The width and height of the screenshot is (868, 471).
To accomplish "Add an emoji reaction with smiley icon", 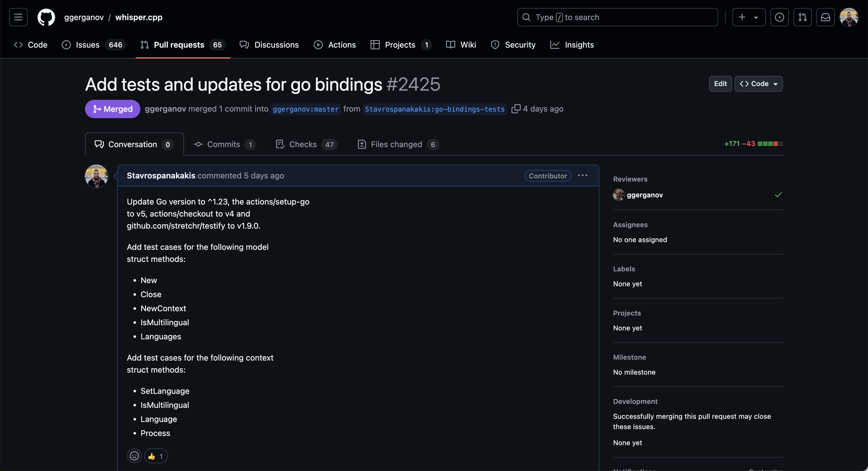I will click(x=134, y=456).
